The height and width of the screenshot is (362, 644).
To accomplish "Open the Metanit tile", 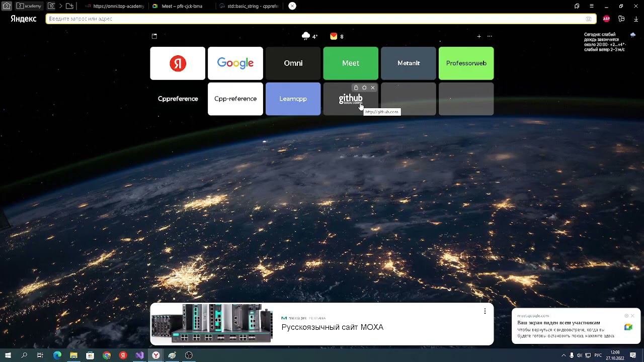I will [x=409, y=63].
